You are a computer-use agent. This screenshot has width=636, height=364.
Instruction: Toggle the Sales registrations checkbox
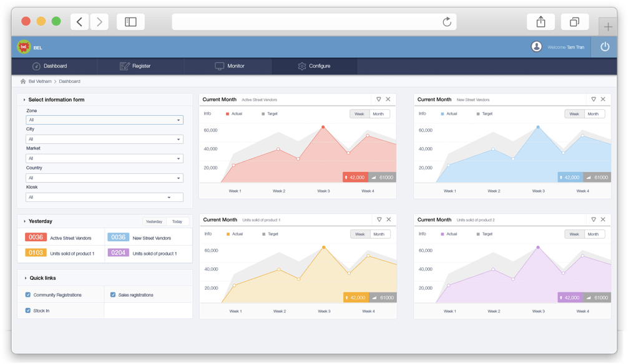113,295
